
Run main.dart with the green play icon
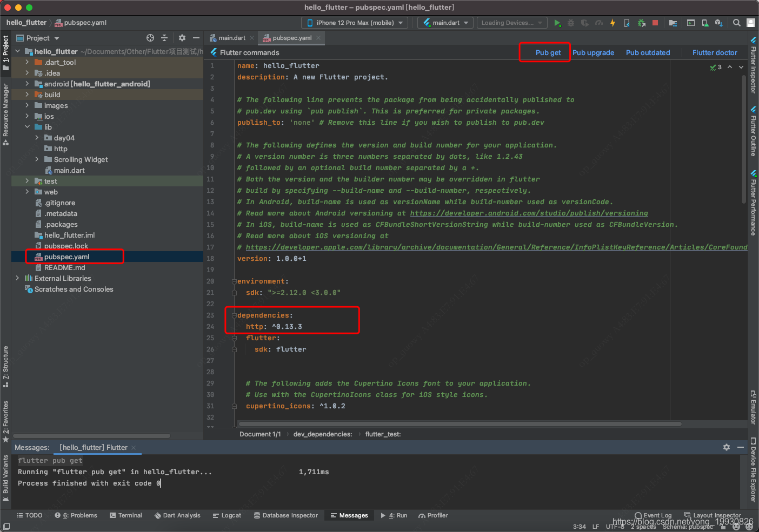point(557,23)
